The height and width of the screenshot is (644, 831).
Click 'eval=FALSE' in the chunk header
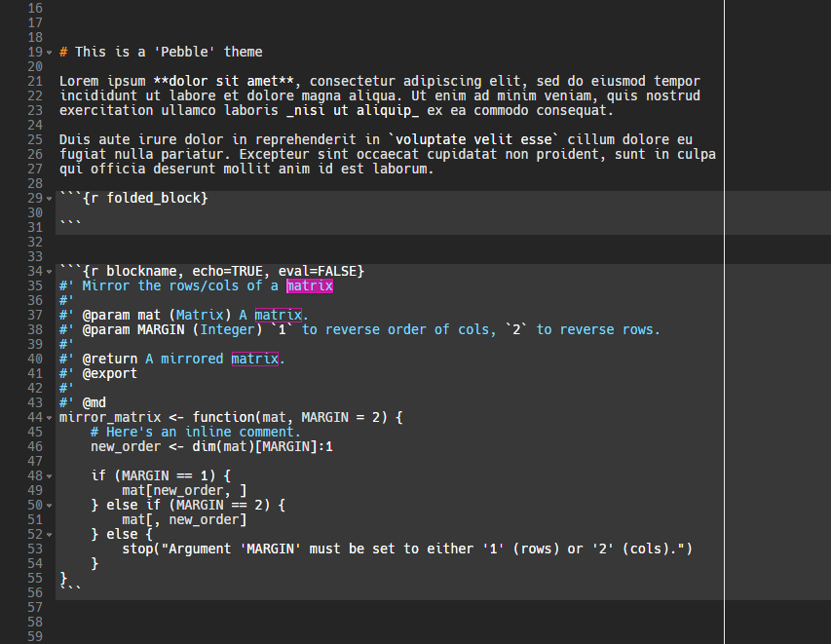coord(318,272)
